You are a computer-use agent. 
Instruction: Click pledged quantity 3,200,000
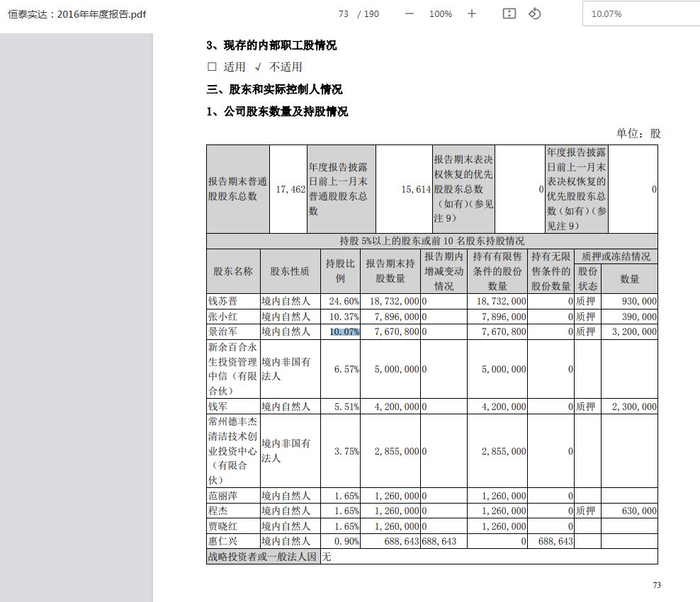(634, 331)
